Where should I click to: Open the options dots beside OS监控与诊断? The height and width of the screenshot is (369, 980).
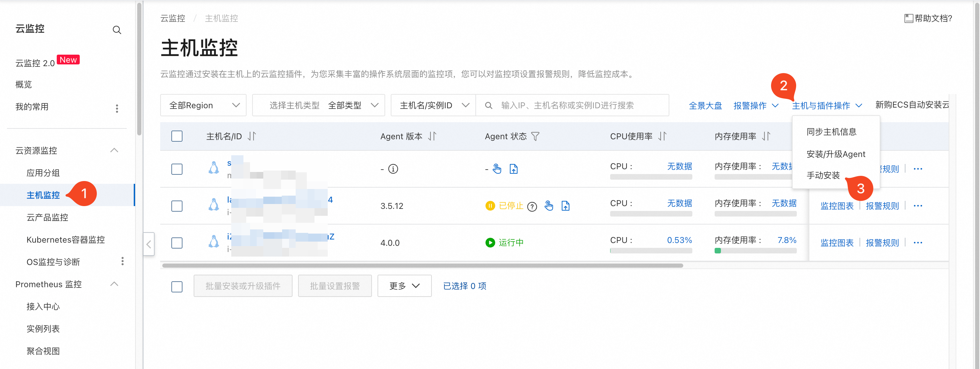point(122,261)
